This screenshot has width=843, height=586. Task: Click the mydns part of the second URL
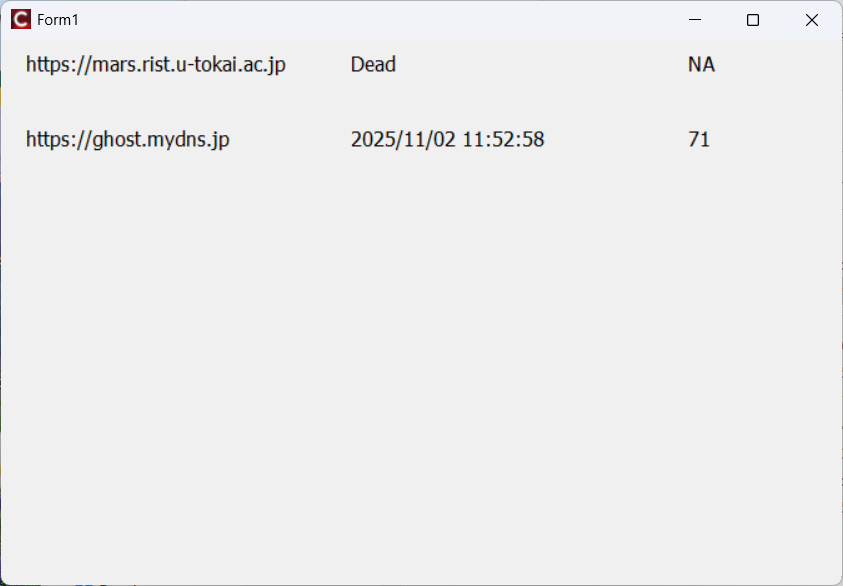click(175, 140)
